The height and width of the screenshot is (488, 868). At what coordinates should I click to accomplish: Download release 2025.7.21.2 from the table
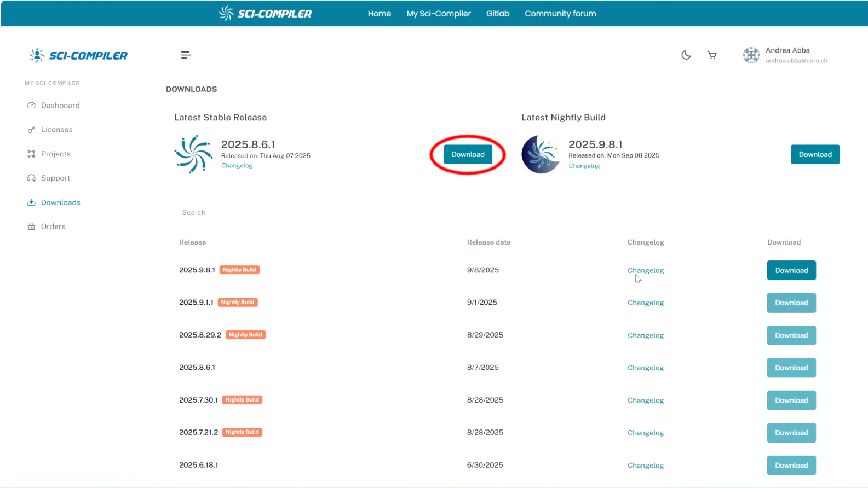(x=791, y=433)
